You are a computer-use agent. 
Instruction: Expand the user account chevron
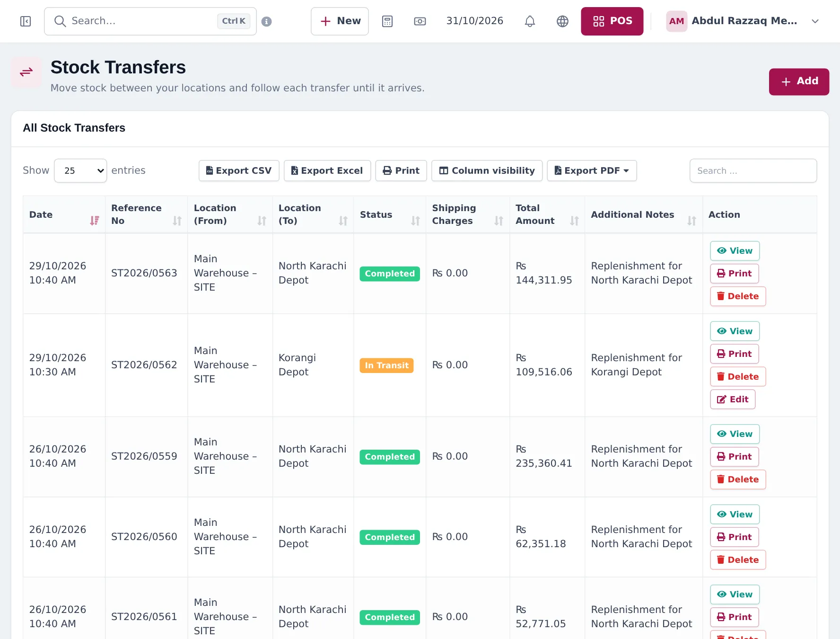[815, 21]
